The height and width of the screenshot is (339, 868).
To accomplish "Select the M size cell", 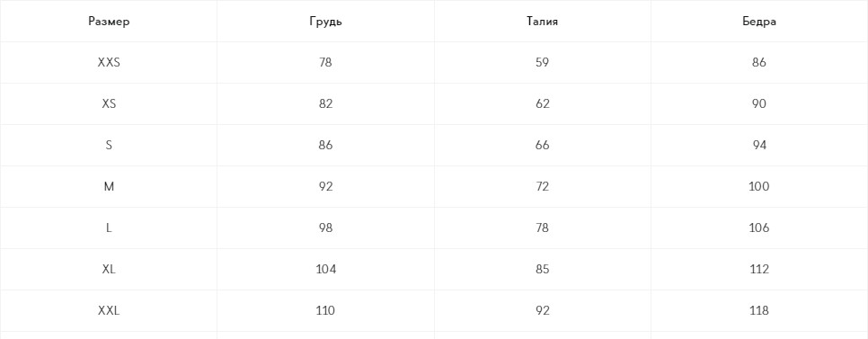I will click(109, 187).
